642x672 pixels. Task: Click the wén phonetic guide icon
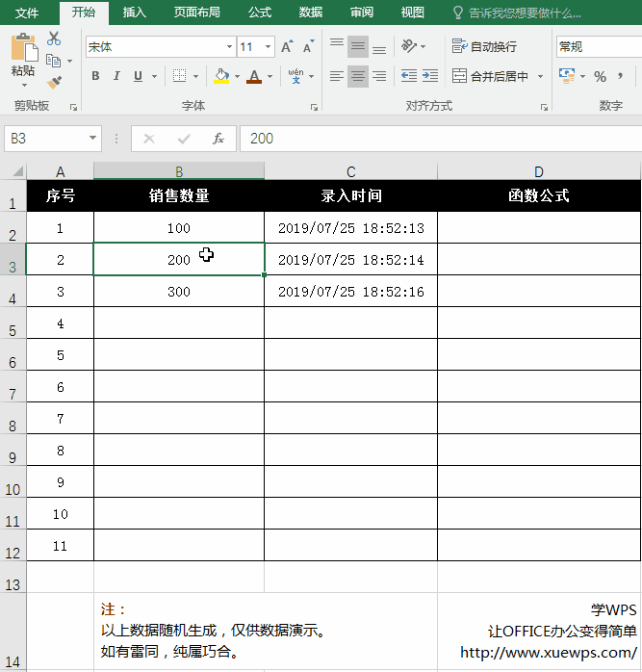click(295, 76)
